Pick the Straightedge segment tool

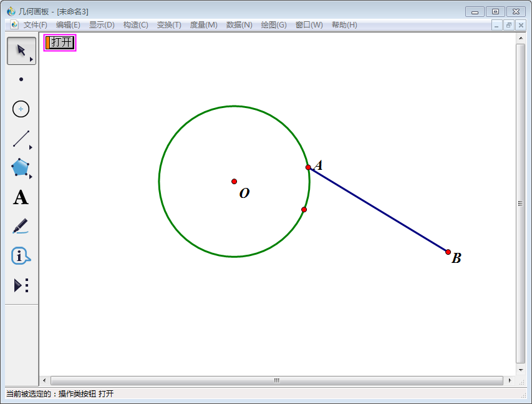coord(21,139)
